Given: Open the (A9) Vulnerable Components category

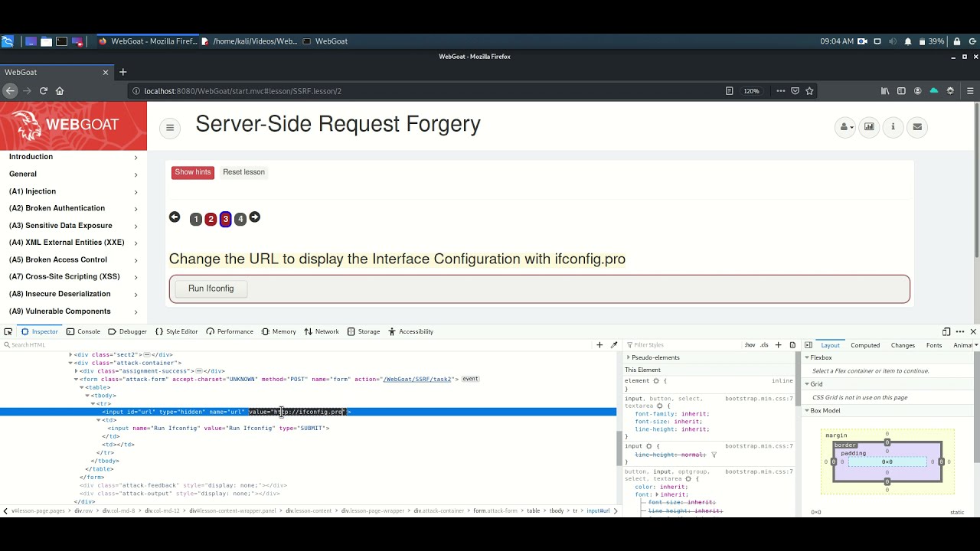Looking at the screenshot, I should 73,311.
